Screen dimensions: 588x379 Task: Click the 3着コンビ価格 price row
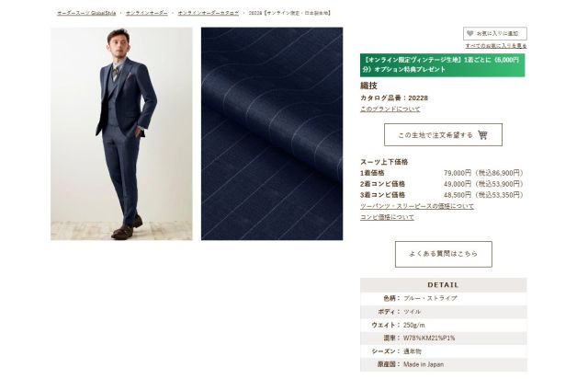tap(442, 195)
